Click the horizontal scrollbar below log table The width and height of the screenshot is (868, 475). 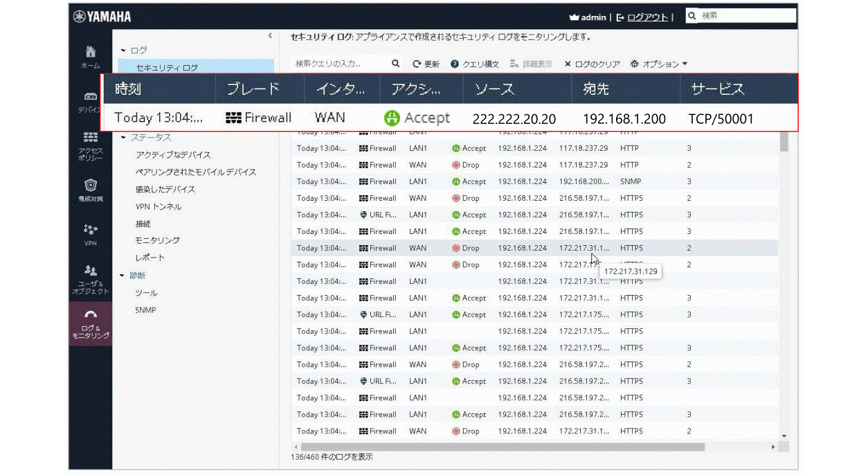pyautogui.click(x=498, y=447)
